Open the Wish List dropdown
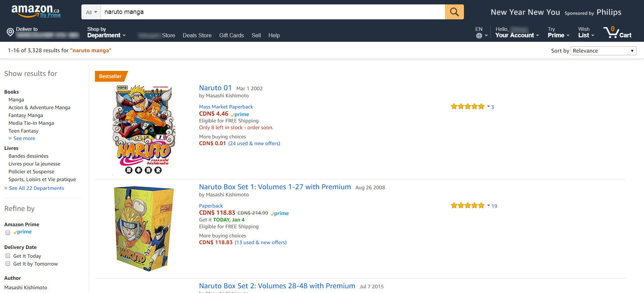644x293 pixels. (586, 32)
